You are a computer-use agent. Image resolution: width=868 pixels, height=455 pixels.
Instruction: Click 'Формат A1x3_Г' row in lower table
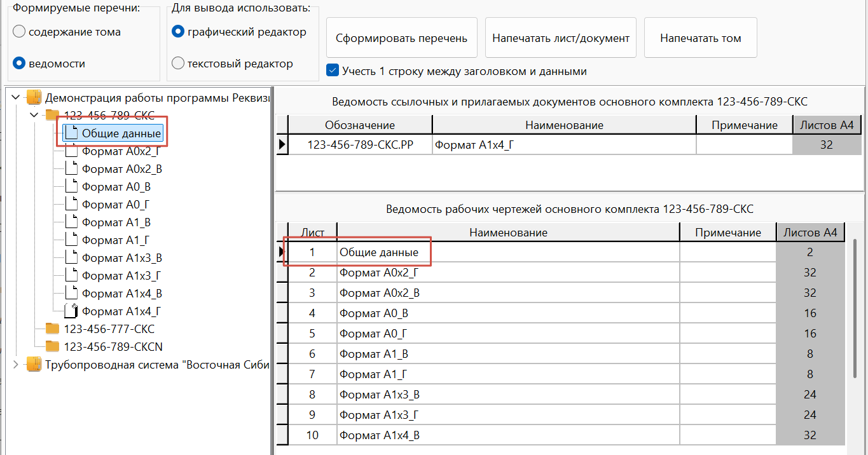(508, 415)
